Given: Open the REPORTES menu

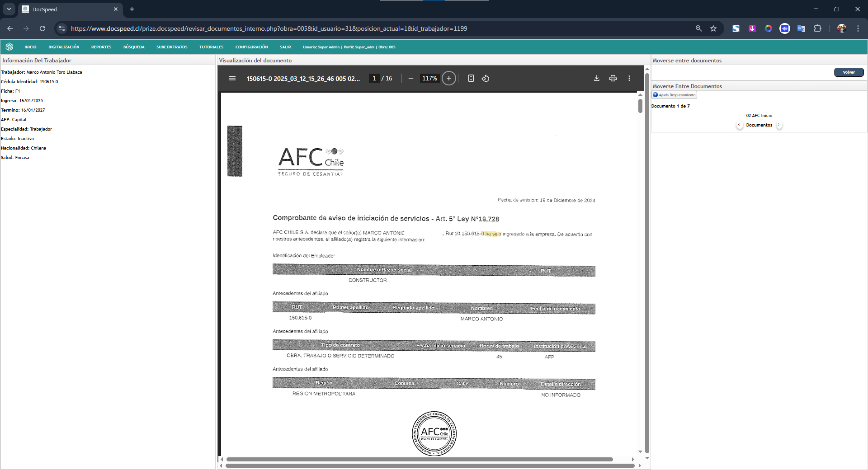Looking at the screenshot, I should tap(101, 47).
